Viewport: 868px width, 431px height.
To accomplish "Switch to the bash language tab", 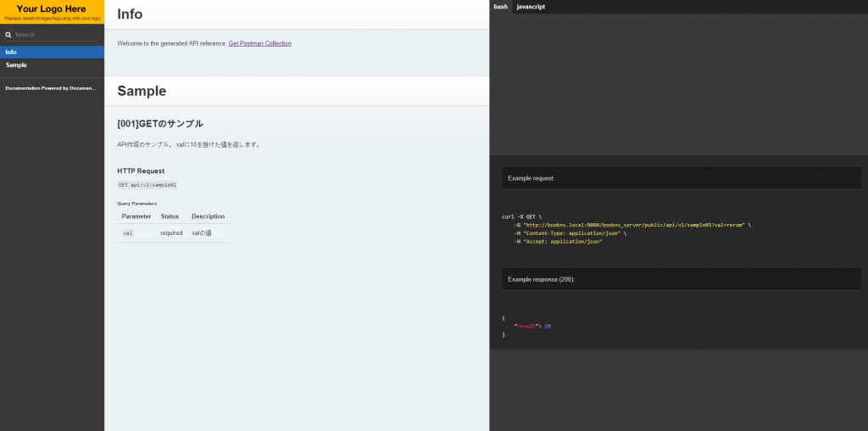I will pyautogui.click(x=500, y=6).
